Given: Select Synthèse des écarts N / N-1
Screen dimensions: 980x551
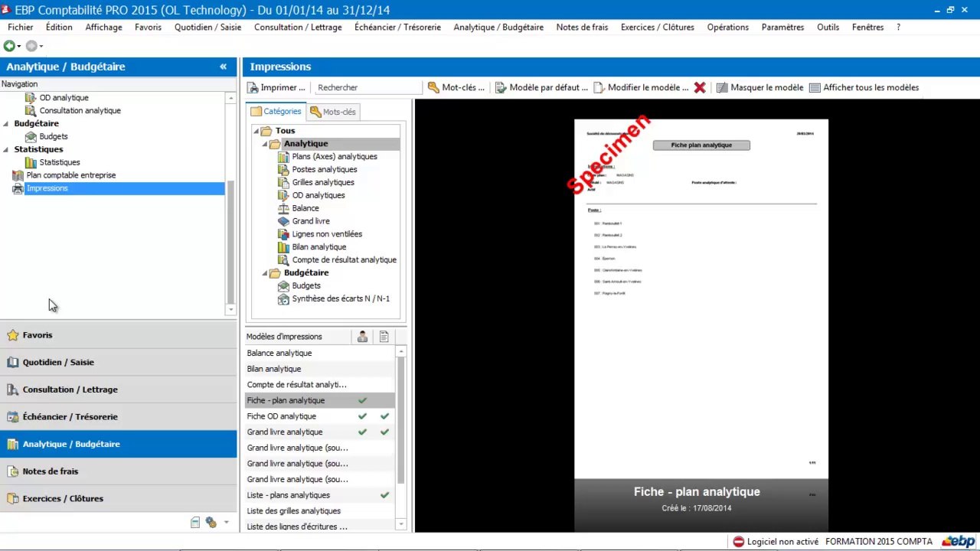Looking at the screenshot, I should click(341, 299).
